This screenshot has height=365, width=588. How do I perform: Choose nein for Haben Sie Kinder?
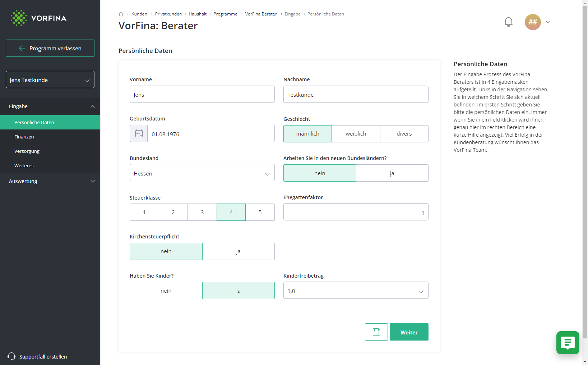[x=166, y=291]
